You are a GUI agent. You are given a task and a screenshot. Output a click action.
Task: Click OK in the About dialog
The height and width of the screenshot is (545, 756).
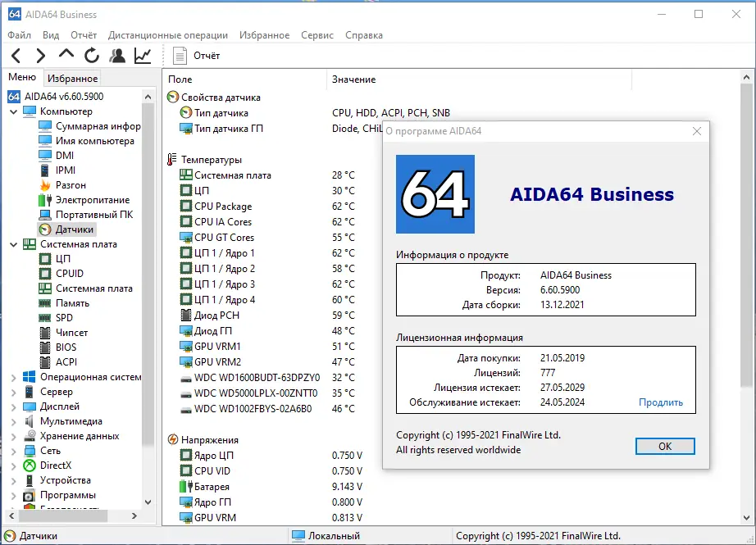pyautogui.click(x=665, y=446)
